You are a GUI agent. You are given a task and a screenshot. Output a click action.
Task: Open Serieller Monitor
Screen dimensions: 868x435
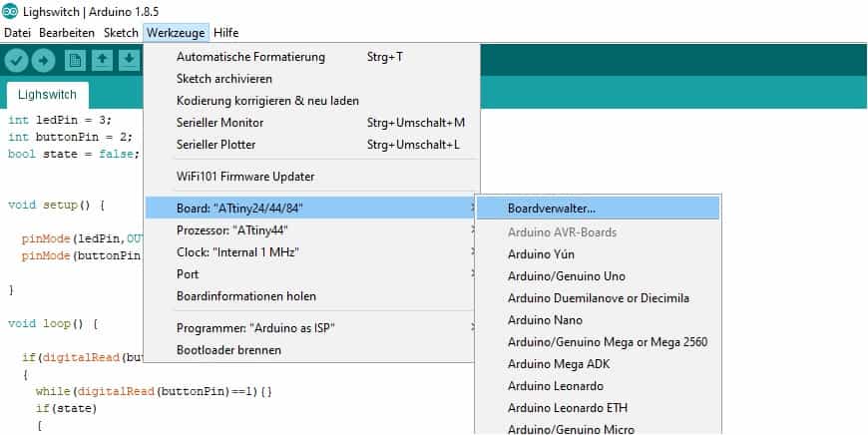(219, 123)
